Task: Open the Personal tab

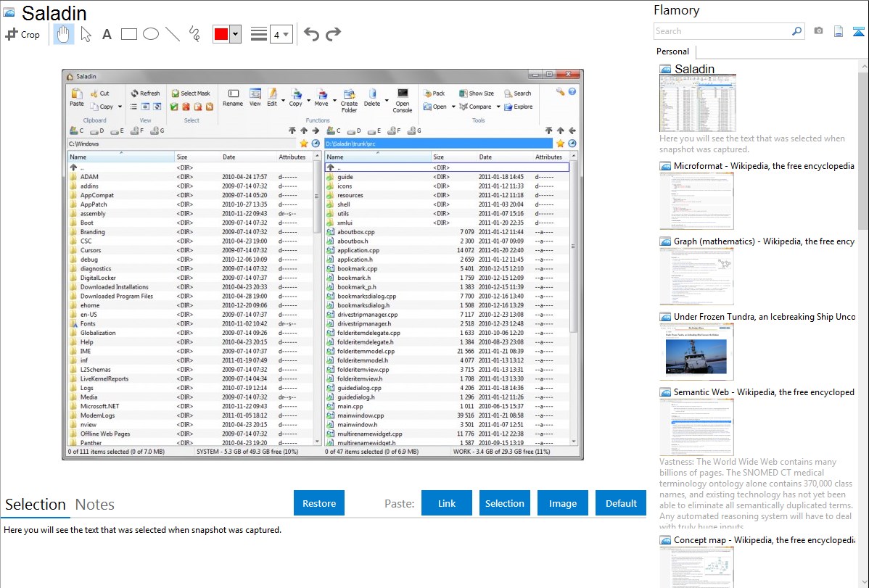Action: 673,51
